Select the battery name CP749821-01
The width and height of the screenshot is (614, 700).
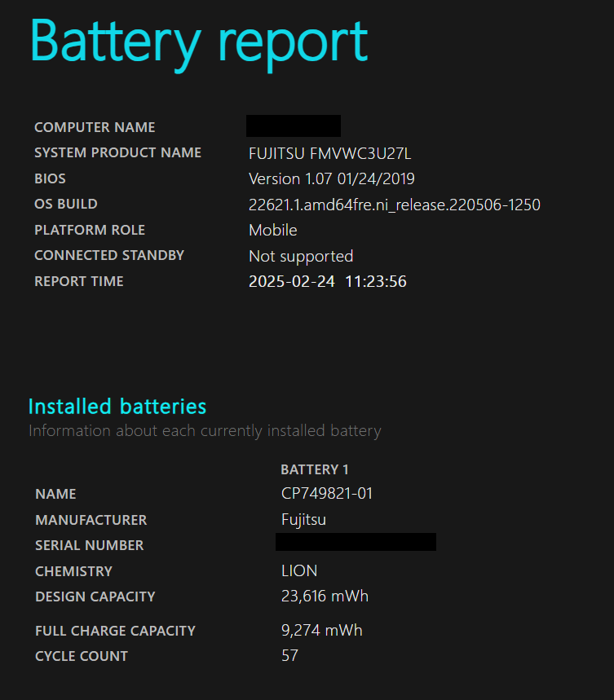tap(327, 494)
